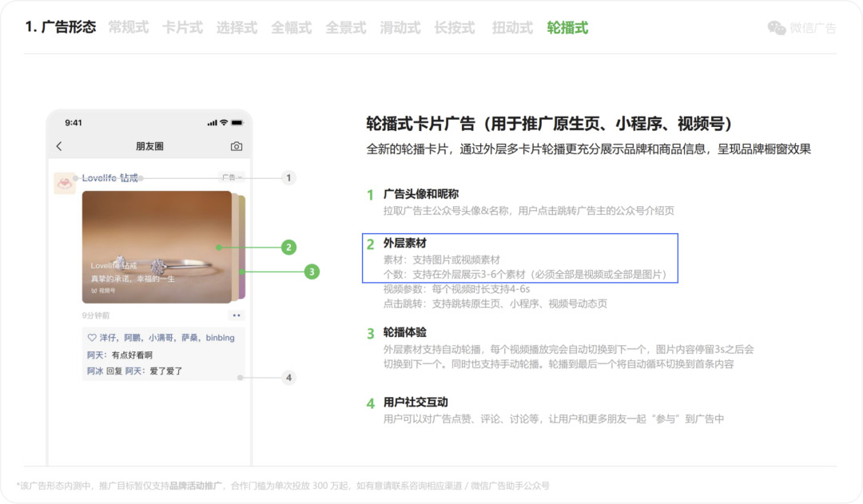863x504 pixels.
Task: Click the green callout marker 3
Action: (312, 272)
